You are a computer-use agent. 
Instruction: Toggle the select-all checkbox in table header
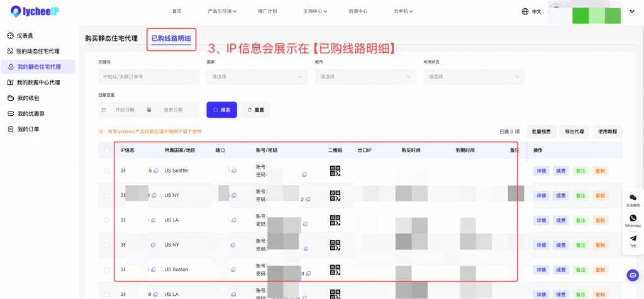tap(106, 150)
